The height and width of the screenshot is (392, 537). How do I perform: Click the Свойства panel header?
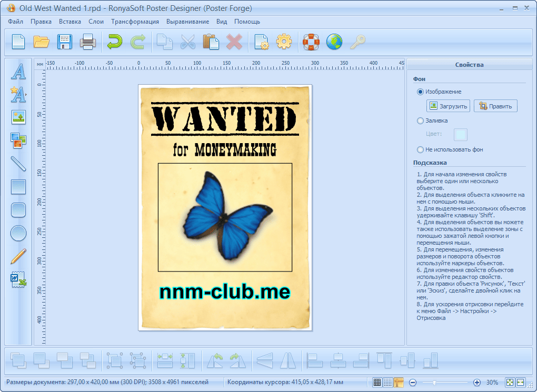(x=469, y=65)
